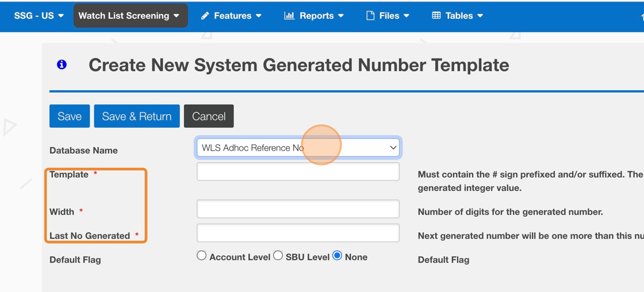Viewport: 644px width, 292px height.
Task: Open the Database Name dropdown
Action: point(298,148)
